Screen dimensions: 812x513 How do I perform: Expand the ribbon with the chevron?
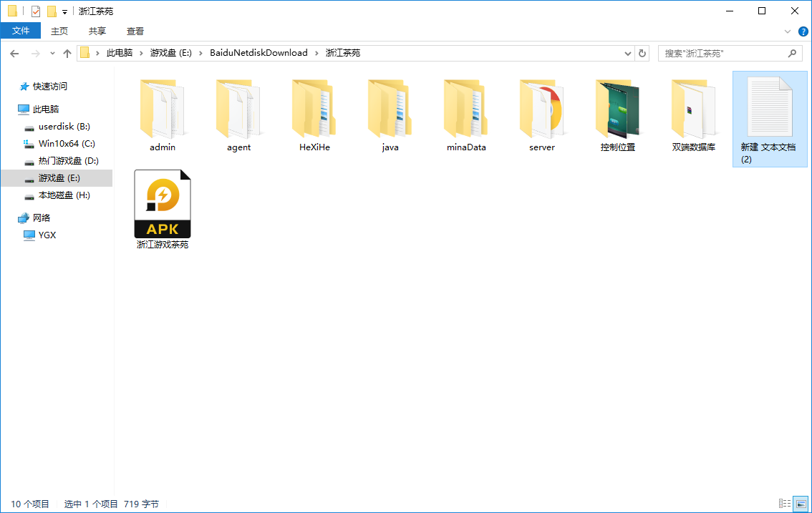[788, 31]
